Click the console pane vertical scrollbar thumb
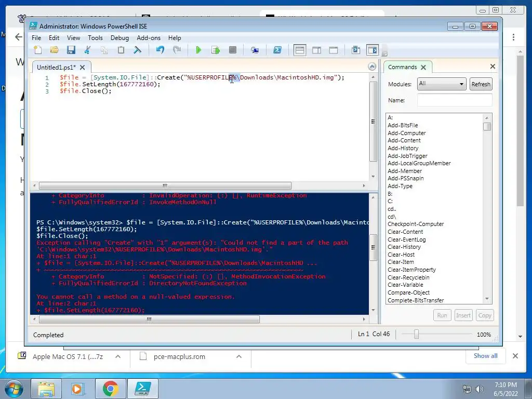The image size is (532, 399). coord(373,247)
